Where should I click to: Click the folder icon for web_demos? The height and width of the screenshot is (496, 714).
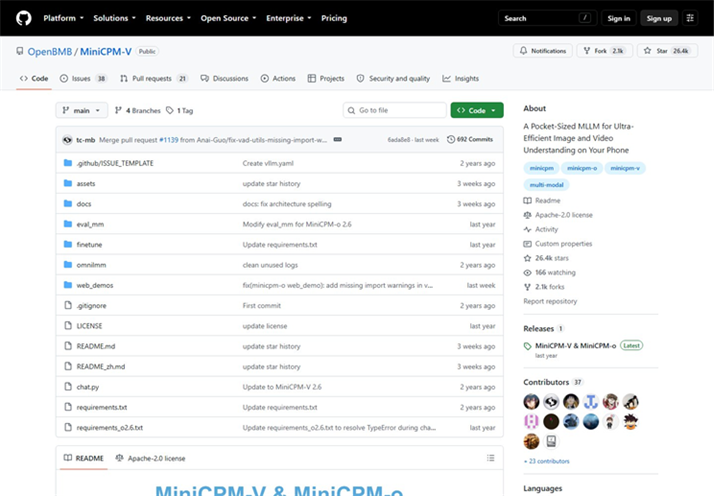[x=68, y=285]
